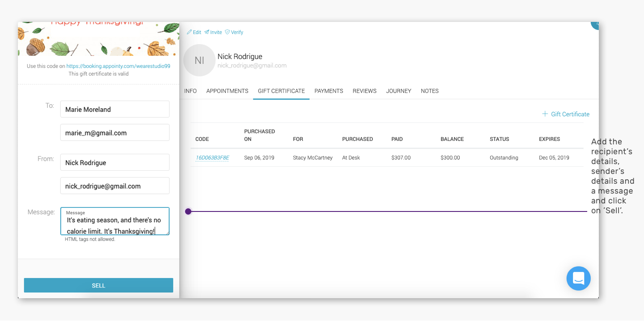Click the SELL button
The height and width of the screenshot is (321, 644).
click(x=98, y=285)
